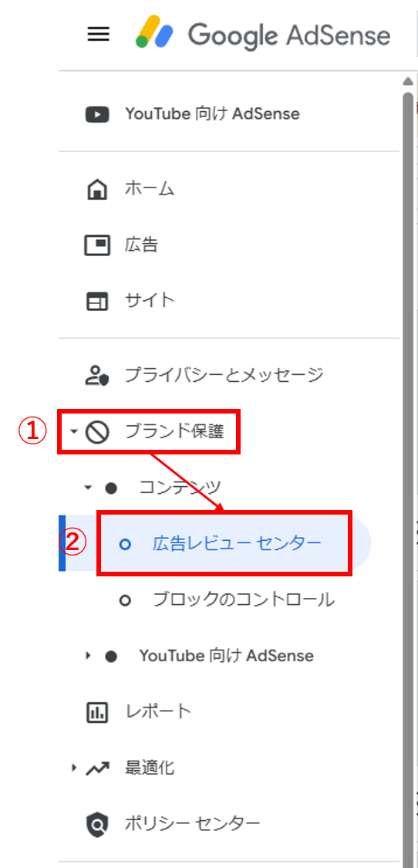Click the プライバシーとメッセージ person shield icon

97,375
